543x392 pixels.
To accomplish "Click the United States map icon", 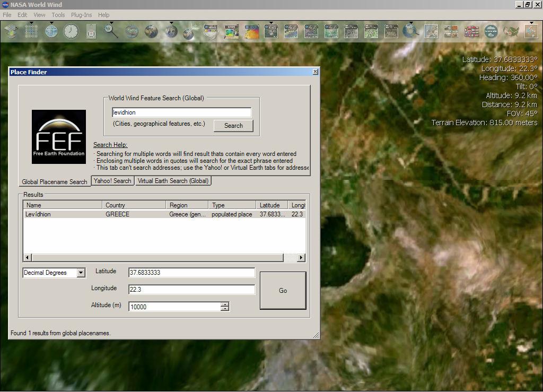I will (x=511, y=32).
